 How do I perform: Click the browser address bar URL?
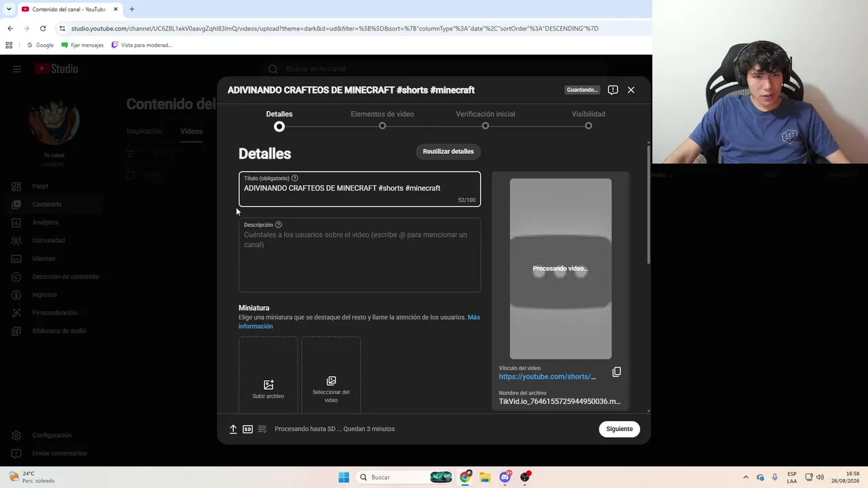click(x=334, y=28)
